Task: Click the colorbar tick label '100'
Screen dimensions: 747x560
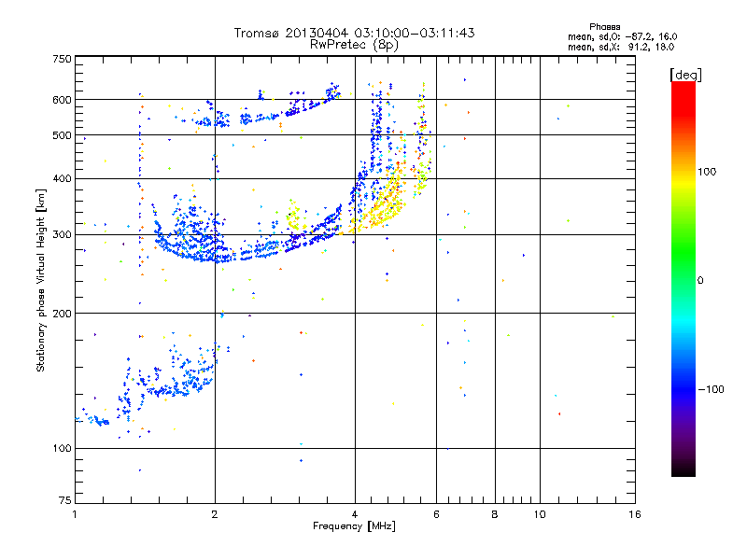Action: tap(707, 172)
